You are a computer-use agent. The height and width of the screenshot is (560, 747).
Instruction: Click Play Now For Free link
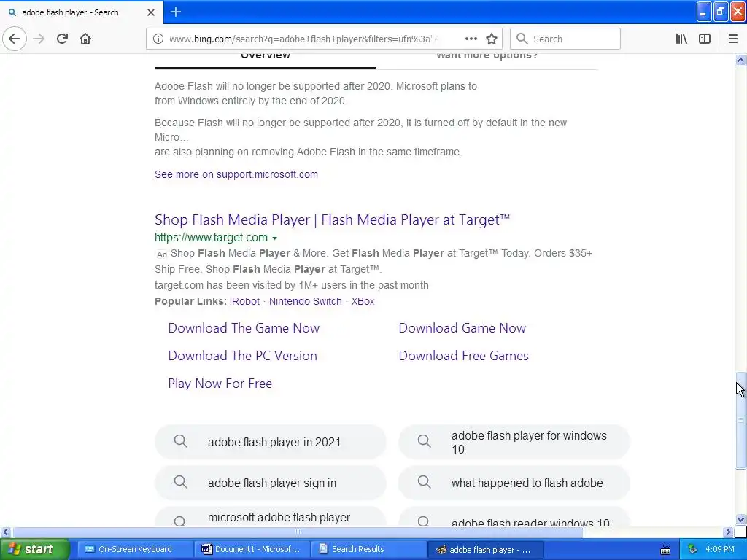pyautogui.click(x=220, y=384)
